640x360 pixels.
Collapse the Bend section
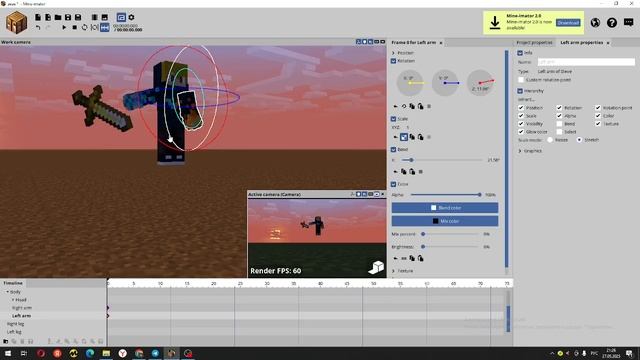(x=393, y=149)
